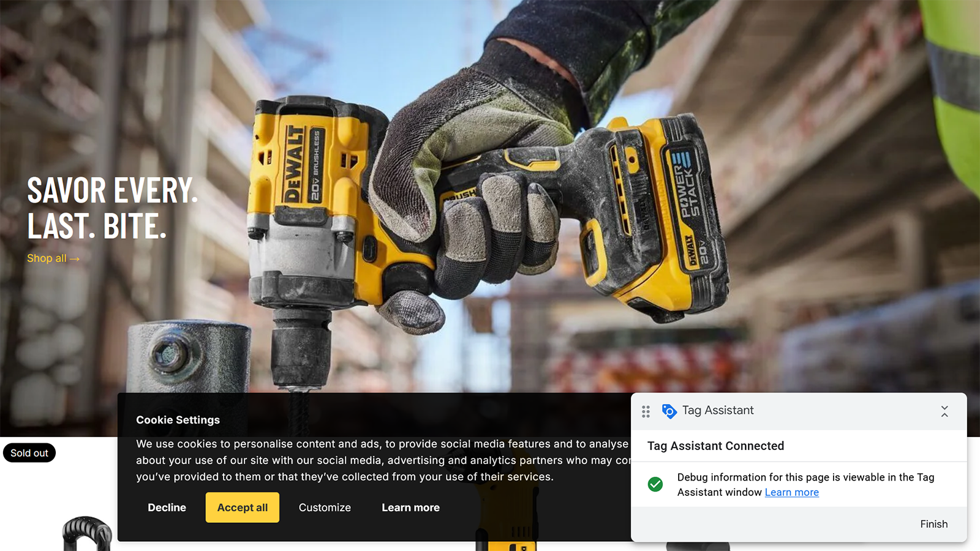Click the Tag Assistant Connected heading
The image size is (980, 551).
click(x=715, y=446)
